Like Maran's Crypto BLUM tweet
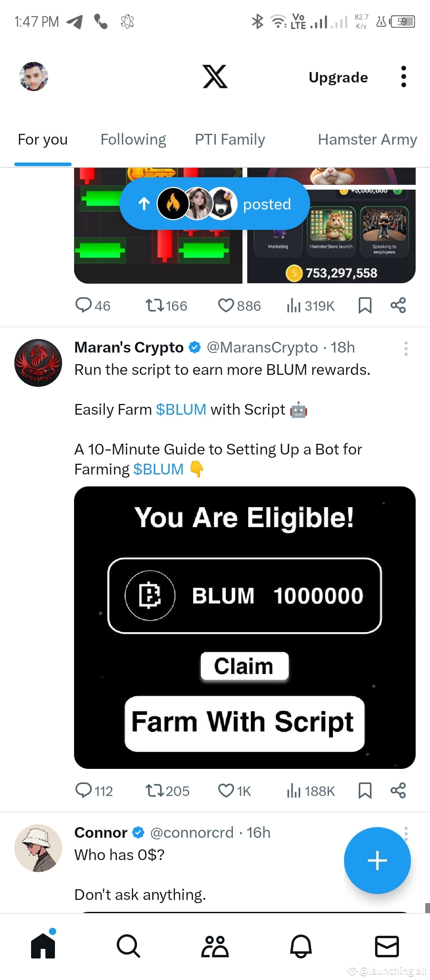Viewport: 430px width, 980px height. (x=226, y=791)
